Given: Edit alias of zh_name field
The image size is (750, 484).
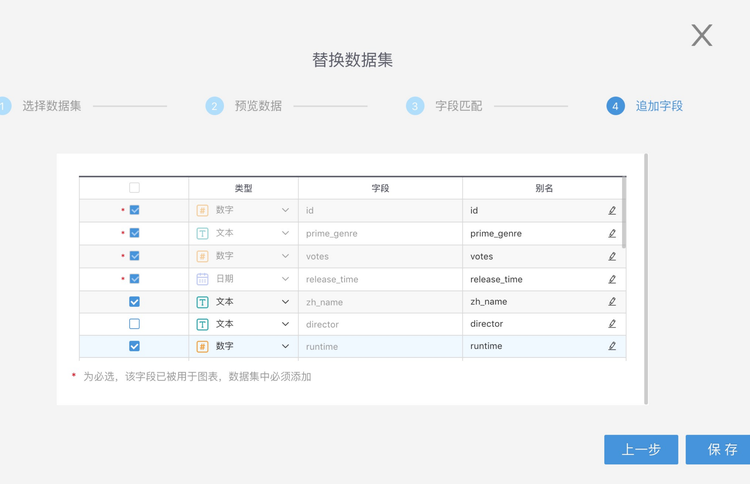Looking at the screenshot, I should coord(612,302).
